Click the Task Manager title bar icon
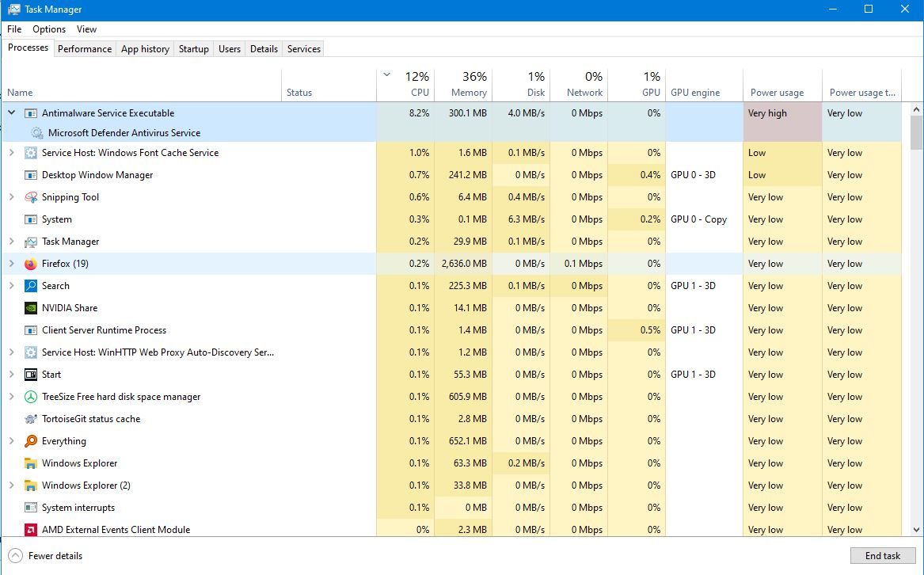Image resolution: width=924 pixels, height=575 pixels. (13, 10)
